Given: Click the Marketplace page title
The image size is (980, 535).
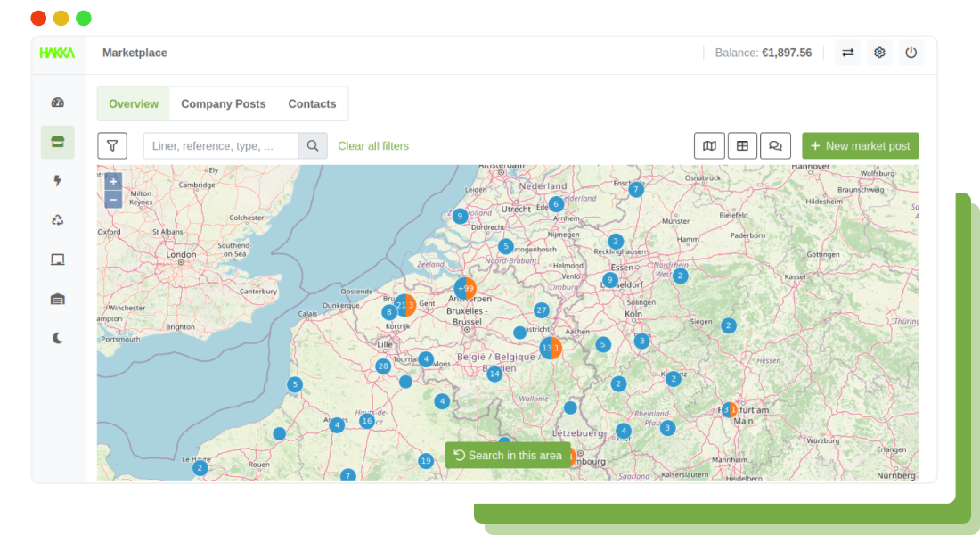Looking at the screenshot, I should (x=135, y=53).
